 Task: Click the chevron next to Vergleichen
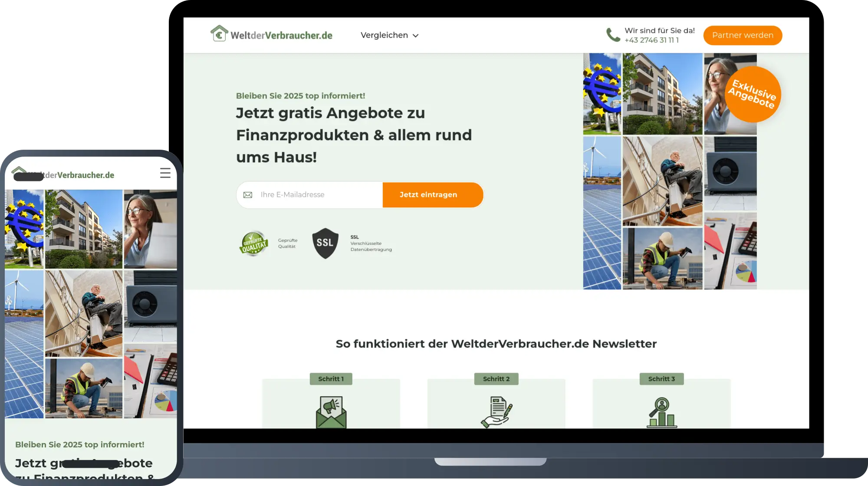[416, 36]
